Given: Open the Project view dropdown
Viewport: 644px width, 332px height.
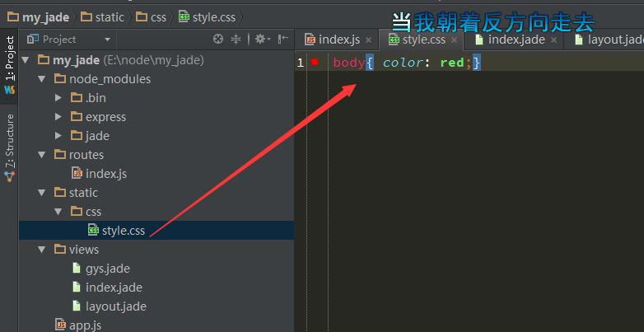Looking at the screenshot, I should pyautogui.click(x=107, y=40).
